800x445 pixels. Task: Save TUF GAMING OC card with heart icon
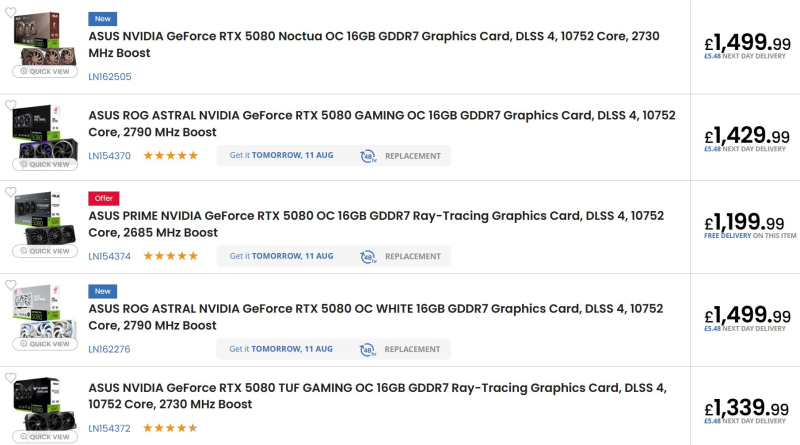pos(11,378)
